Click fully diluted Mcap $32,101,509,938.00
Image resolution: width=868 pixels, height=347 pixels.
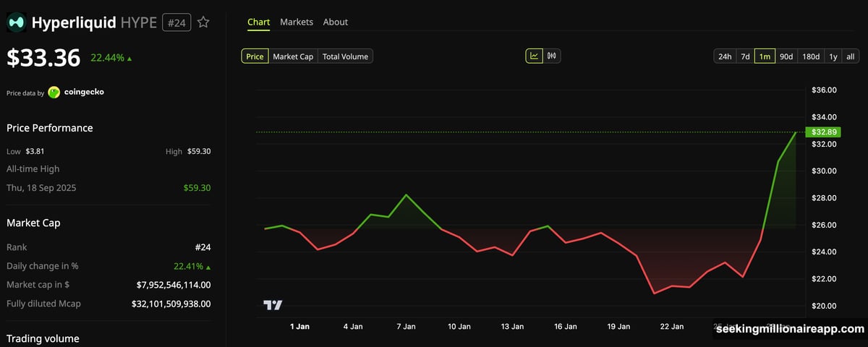pyautogui.click(x=171, y=304)
